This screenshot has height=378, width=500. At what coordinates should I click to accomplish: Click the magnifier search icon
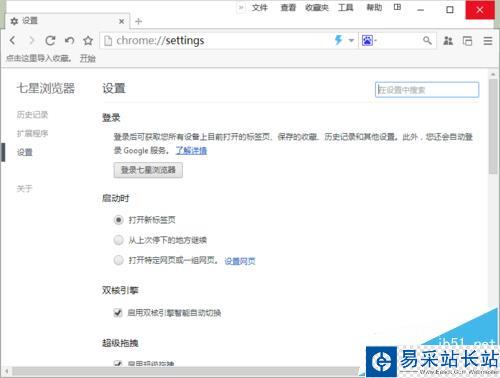tap(427, 41)
